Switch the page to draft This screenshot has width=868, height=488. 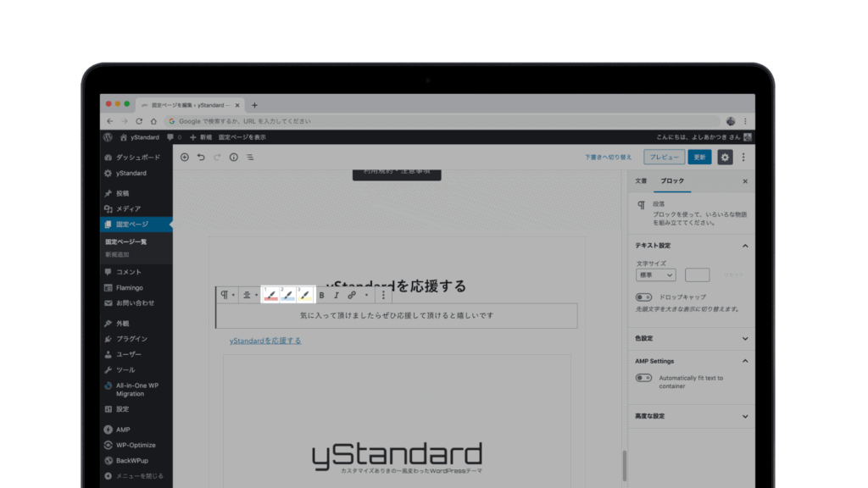click(608, 157)
